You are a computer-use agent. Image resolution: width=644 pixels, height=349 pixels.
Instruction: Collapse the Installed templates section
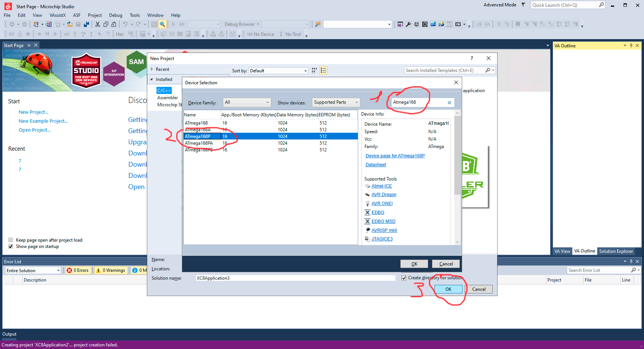(x=152, y=79)
